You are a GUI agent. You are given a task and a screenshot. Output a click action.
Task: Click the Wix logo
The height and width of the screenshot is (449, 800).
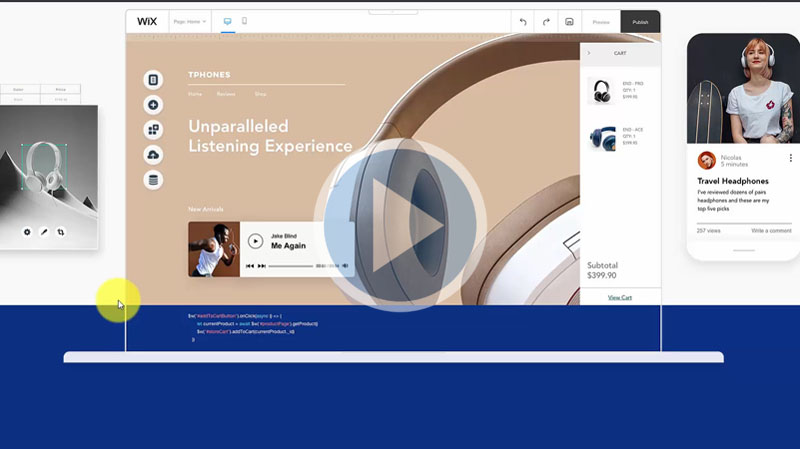click(147, 21)
